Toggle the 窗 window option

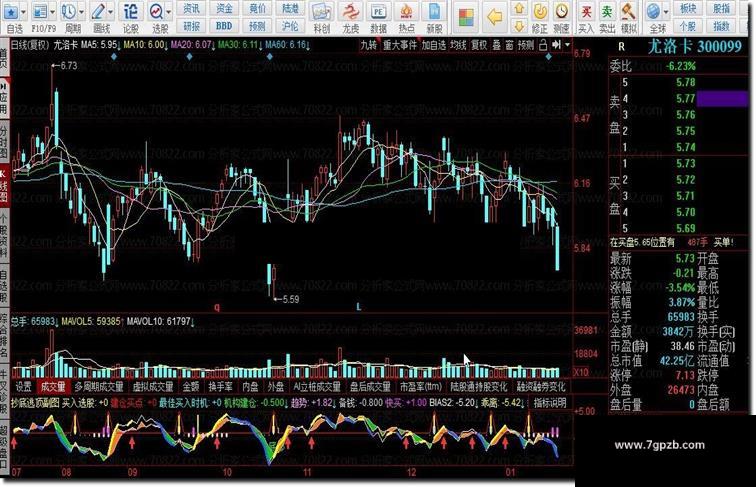[x=510, y=45]
